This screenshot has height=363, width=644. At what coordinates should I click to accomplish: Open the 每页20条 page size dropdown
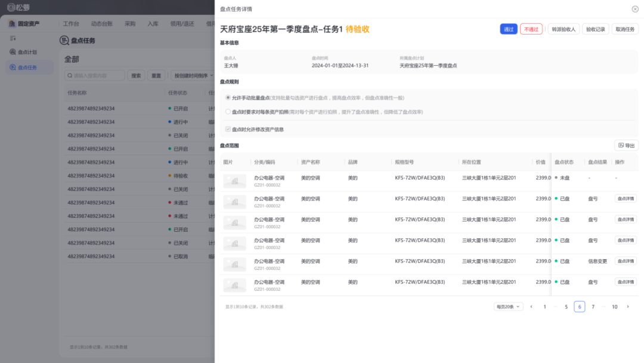coord(508,306)
